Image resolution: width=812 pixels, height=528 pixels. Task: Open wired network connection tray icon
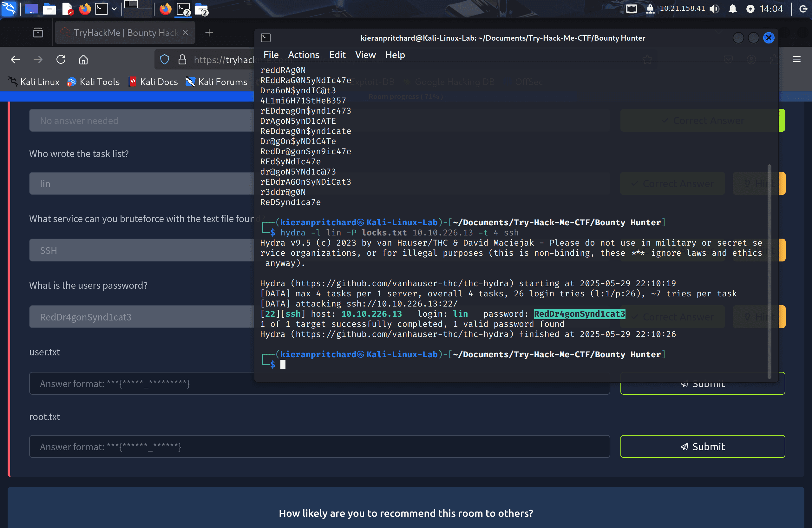click(x=631, y=9)
